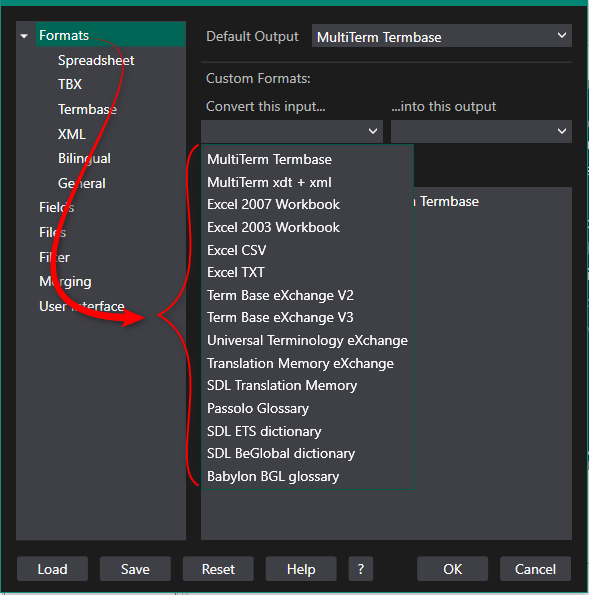Click the Save button
Image resolution: width=589 pixels, height=595 pixels.
point(135,569)
